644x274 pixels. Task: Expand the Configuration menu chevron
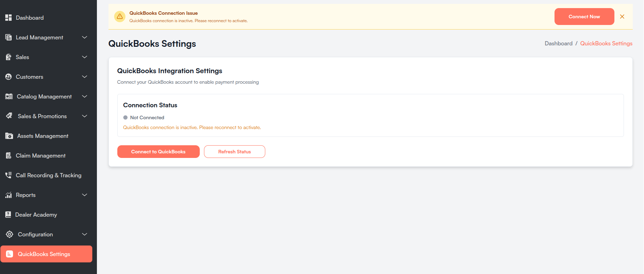point(85,234)
